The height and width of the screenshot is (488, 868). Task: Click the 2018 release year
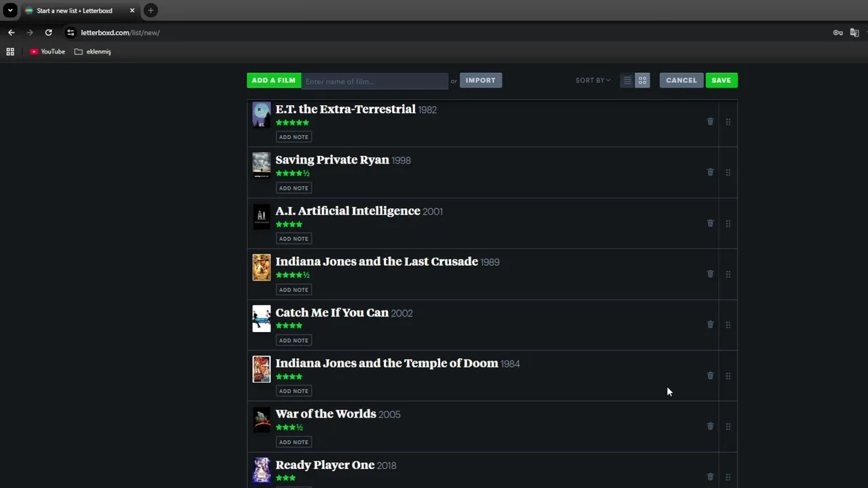[x=387, y=466]
